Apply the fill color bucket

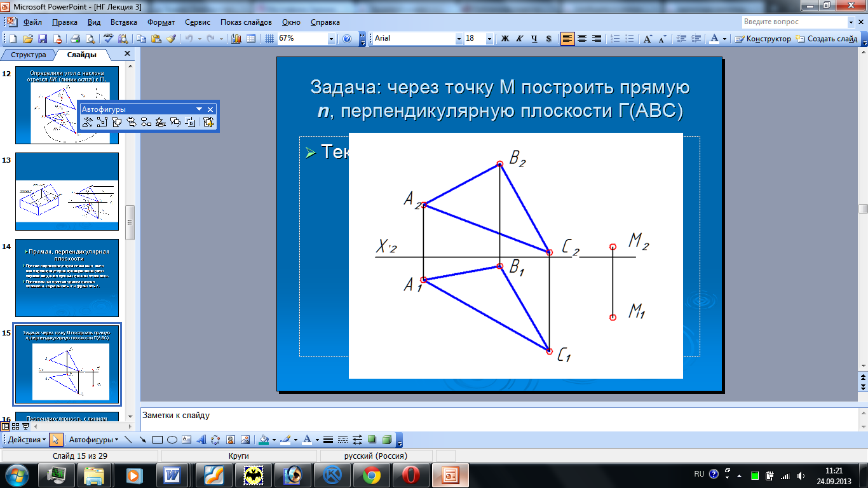point(264,440)
